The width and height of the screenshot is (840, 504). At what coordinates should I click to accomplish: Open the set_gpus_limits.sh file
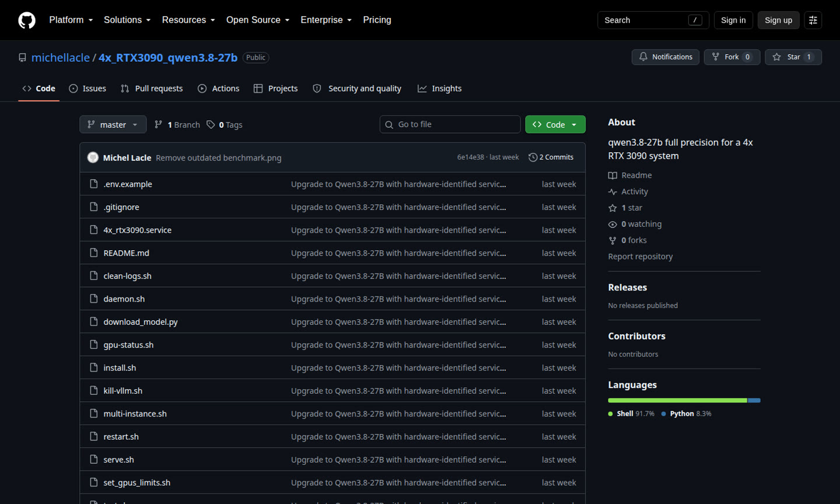pyautogui.click(x=137, y=482)
